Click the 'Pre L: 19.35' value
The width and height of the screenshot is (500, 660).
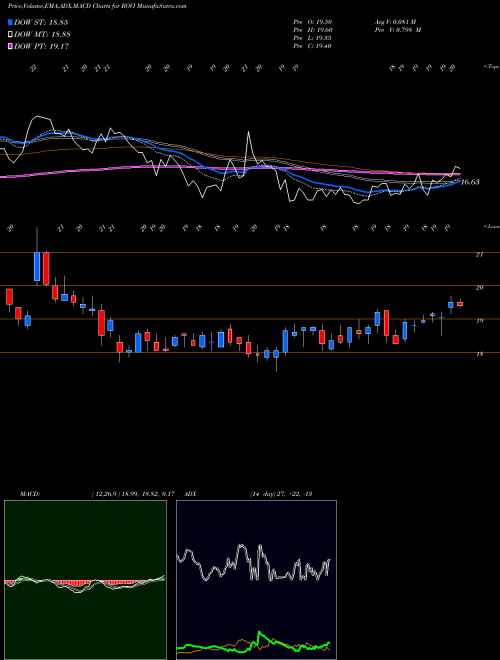(313, 38)
